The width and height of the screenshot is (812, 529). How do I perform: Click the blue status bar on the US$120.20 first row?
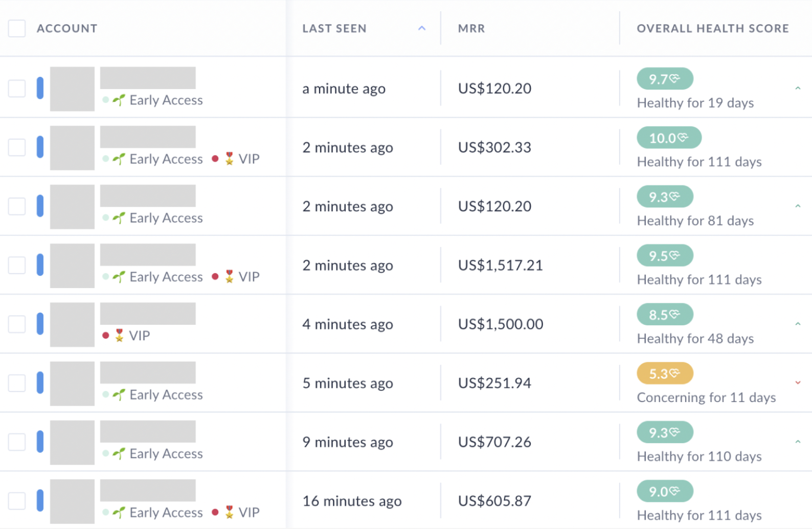pyautogui.click(x=40, y=88)
